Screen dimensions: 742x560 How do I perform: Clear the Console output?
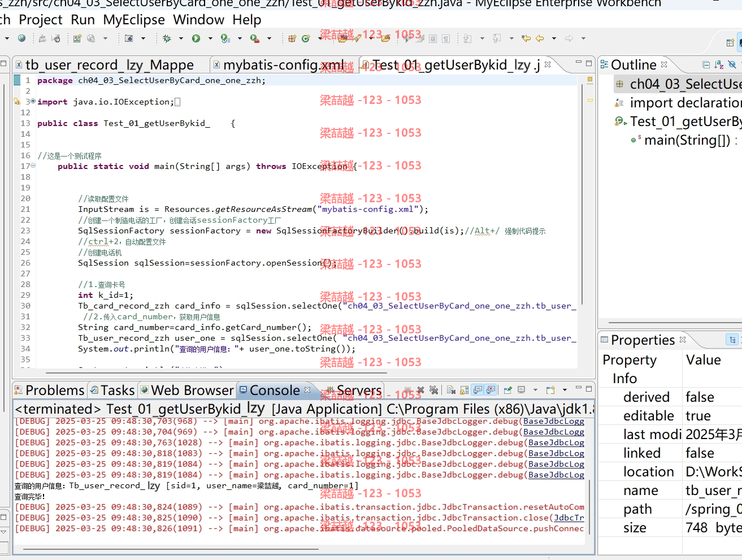tap(451, 390)
